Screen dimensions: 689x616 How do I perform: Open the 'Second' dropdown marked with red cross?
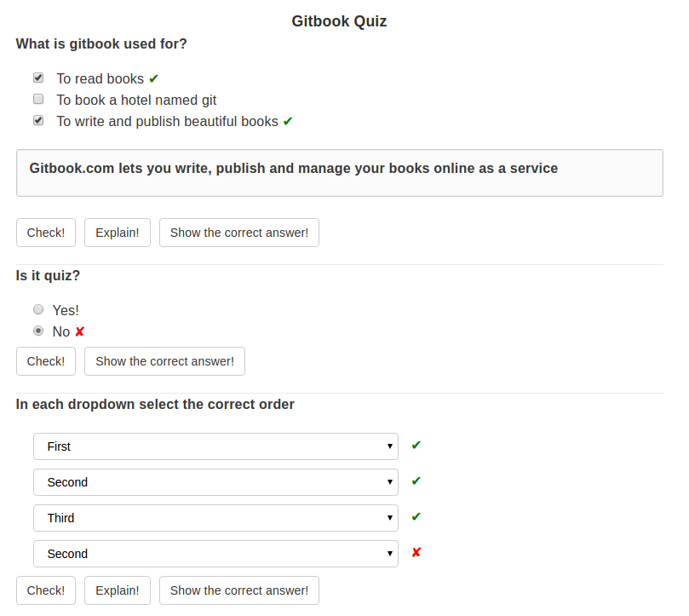coord(215,554)
